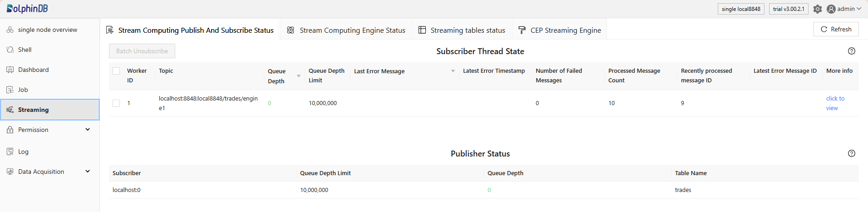Toggle the select-all checkbox in table header
This screenshot has height=212, width=868.
click(x=116, y=71)
